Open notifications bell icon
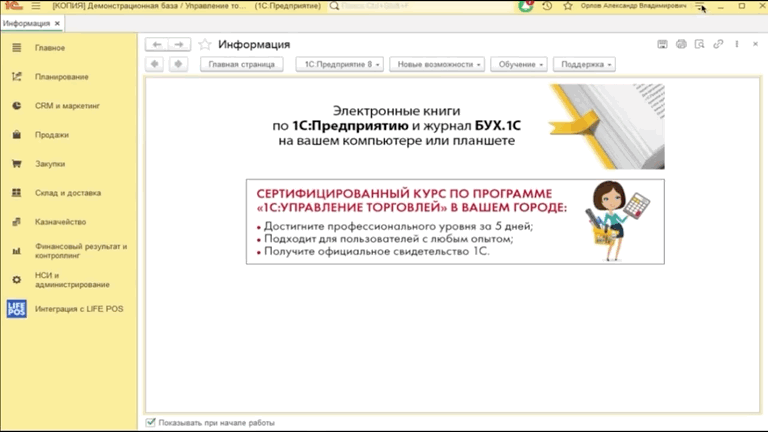Screen dimensions: 768x432 coord(526,6)
